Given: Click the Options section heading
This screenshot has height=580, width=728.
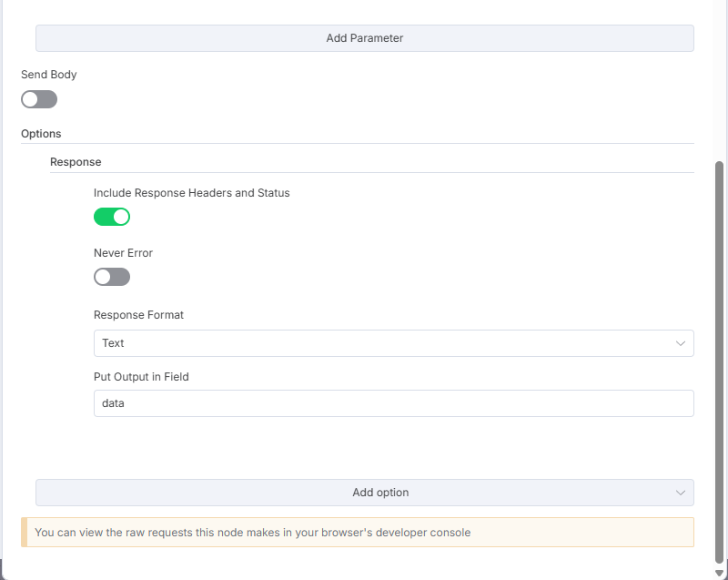Looking at the screenshot, I should click(41, 134).
